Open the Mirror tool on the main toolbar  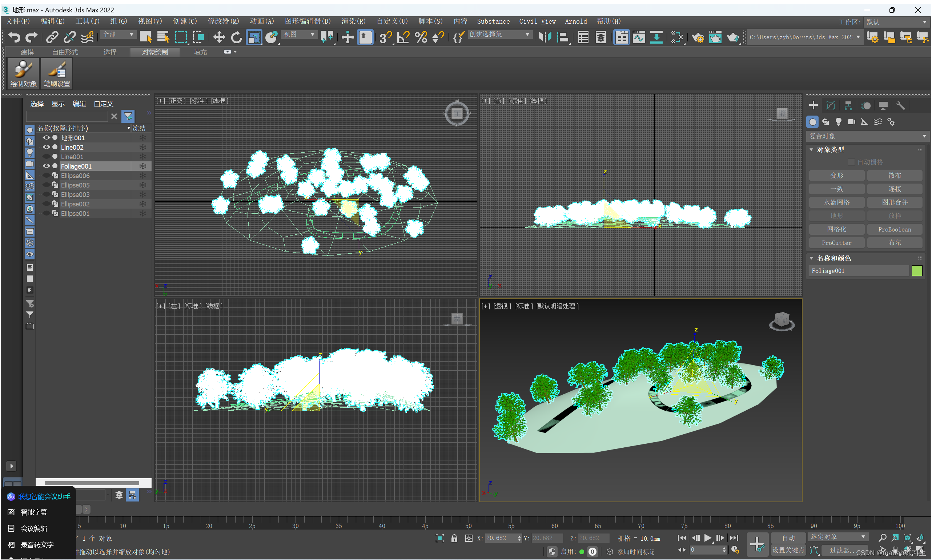545,37
